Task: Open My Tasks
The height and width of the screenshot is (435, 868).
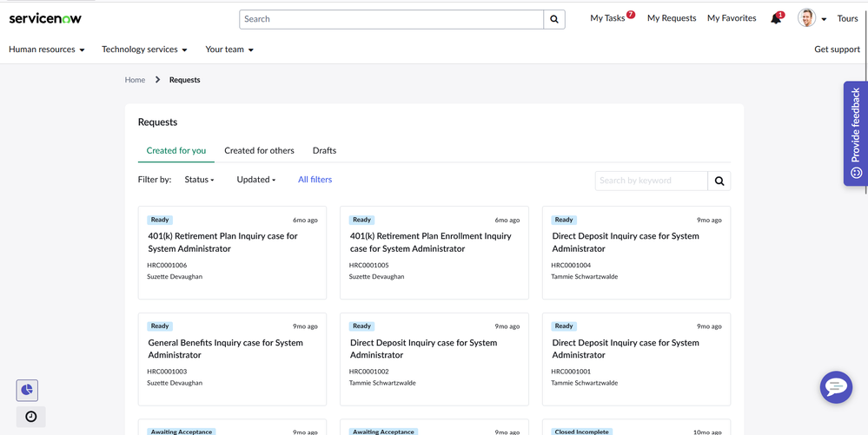Action: pos(607,18)
